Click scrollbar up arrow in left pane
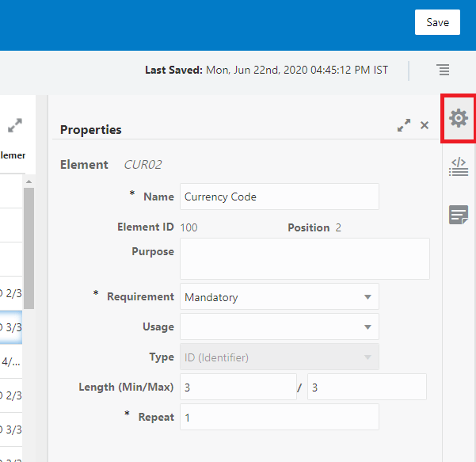Viewport: 476px width, 462px height. (29, 181)
